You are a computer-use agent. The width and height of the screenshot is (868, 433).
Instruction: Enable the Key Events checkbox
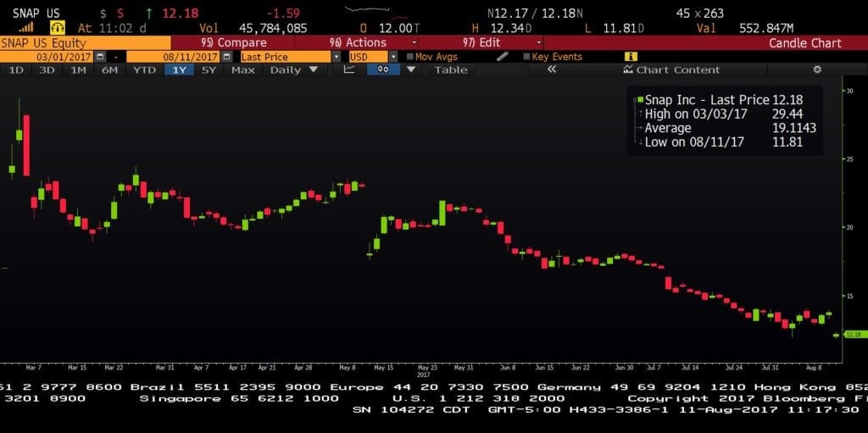526,57
